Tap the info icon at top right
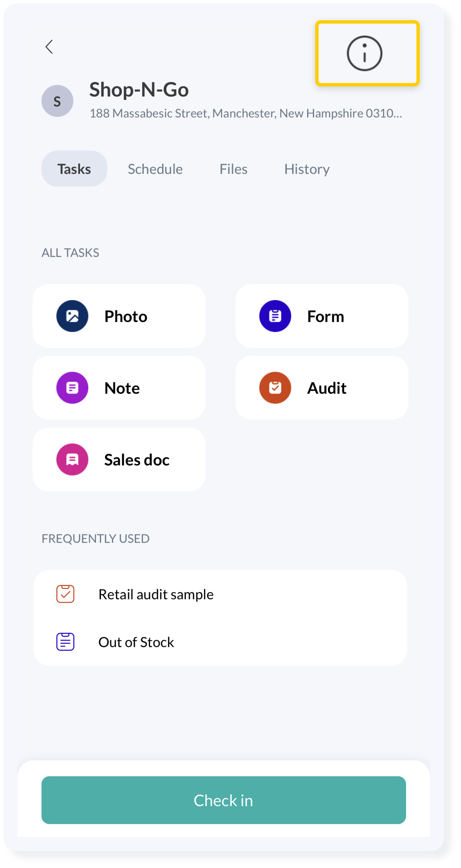The image size is (461, 868). [364, 53]
